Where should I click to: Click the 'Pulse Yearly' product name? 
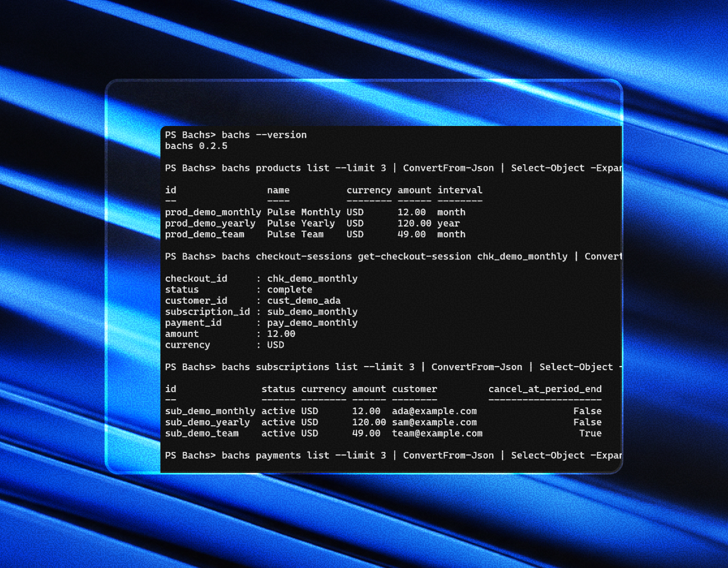301,223
